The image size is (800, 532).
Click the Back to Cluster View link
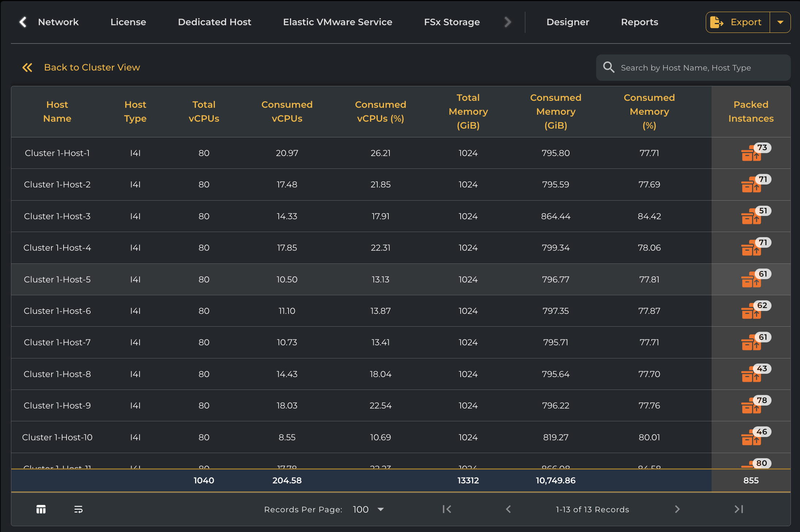pos(92,68)
